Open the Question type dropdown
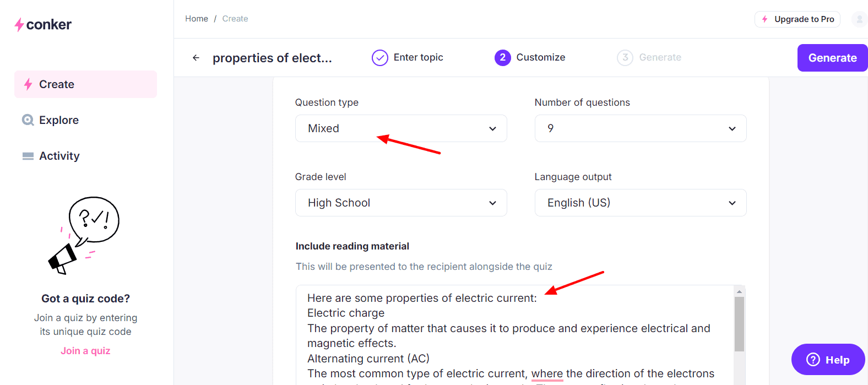The width and height of the screenshot is (868, 385). [401, 128]
